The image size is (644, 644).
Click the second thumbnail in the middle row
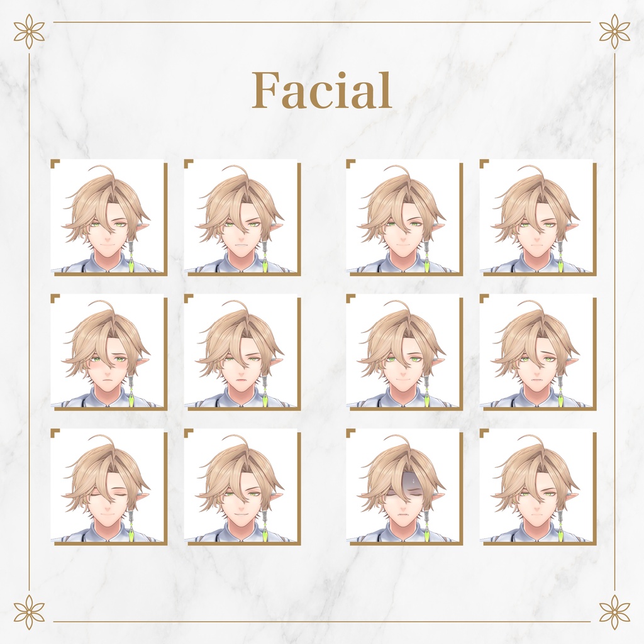pos(242,352)
